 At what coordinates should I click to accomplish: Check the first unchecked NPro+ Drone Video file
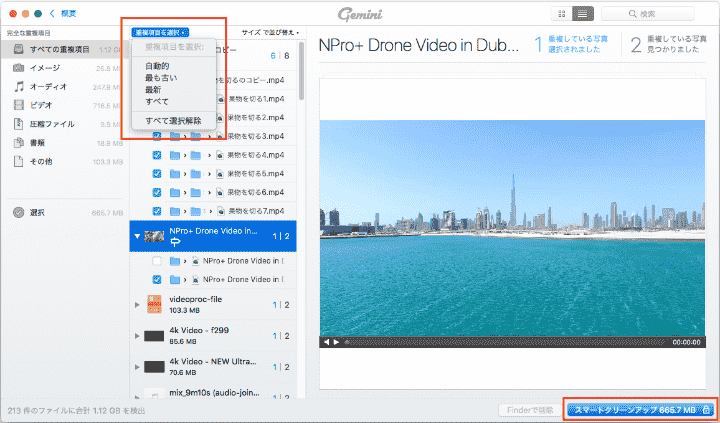coord(157,260)
